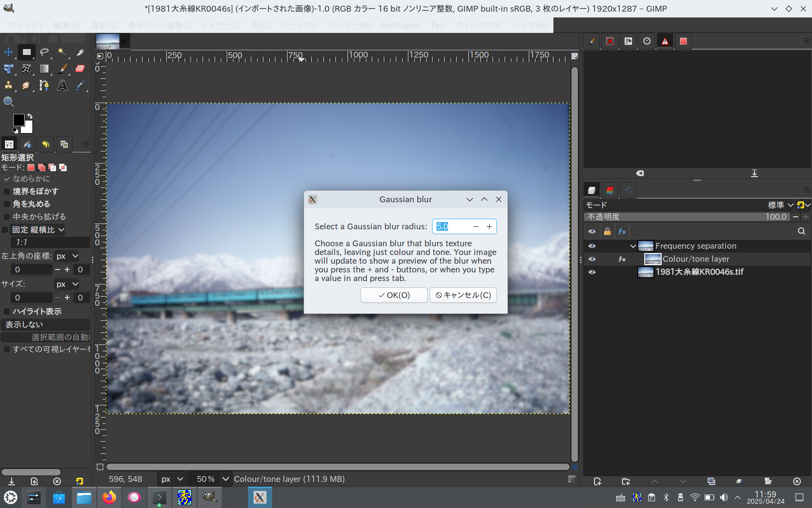This screenshot has height=508, width=812.
Task: Open the layer mode 標準 dropdown
Action: coord(780,205)
